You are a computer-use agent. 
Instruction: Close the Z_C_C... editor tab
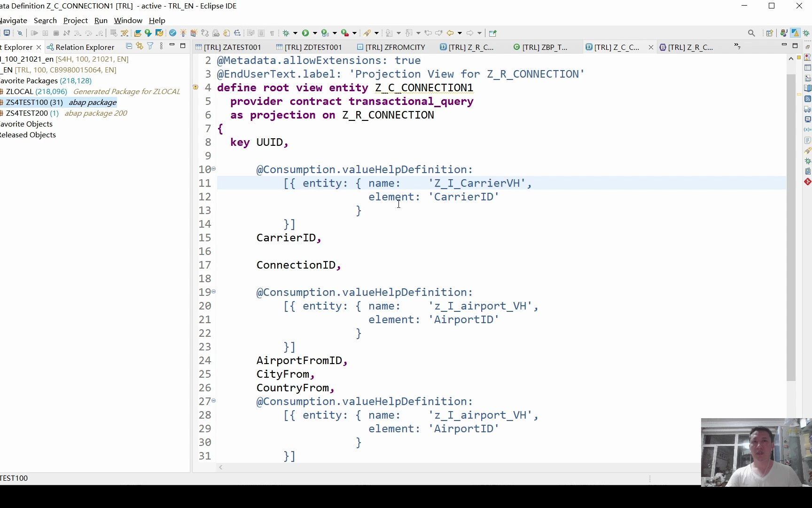coord(651,47)
